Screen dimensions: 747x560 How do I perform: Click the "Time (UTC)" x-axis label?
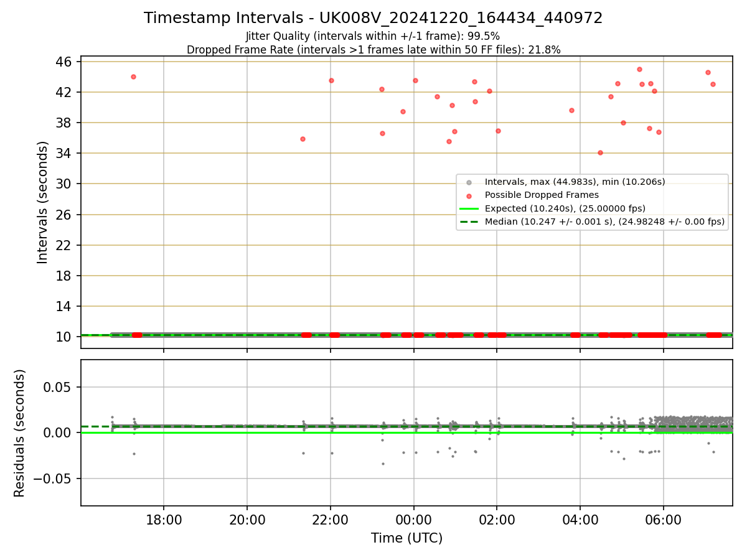pos(406,538)
